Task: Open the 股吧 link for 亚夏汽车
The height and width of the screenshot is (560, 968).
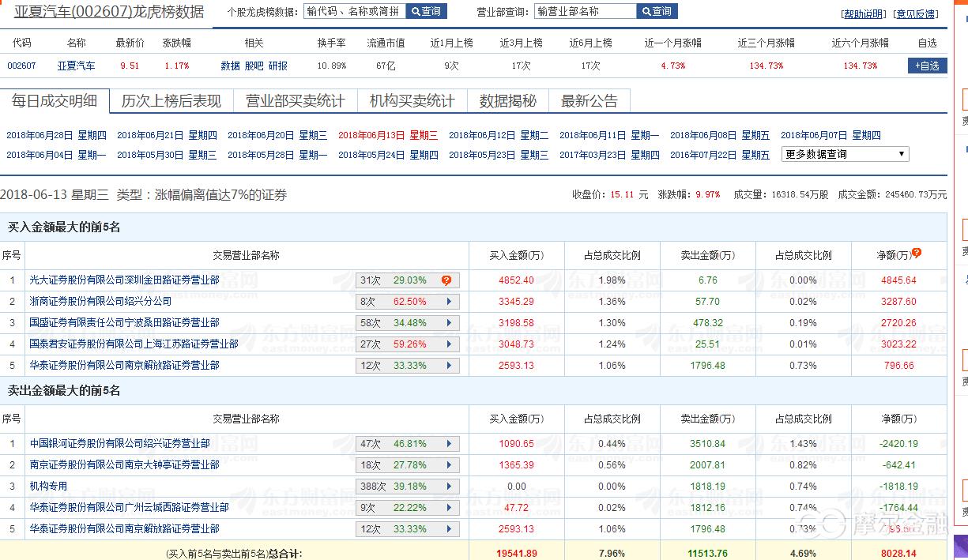Action: 254,66
